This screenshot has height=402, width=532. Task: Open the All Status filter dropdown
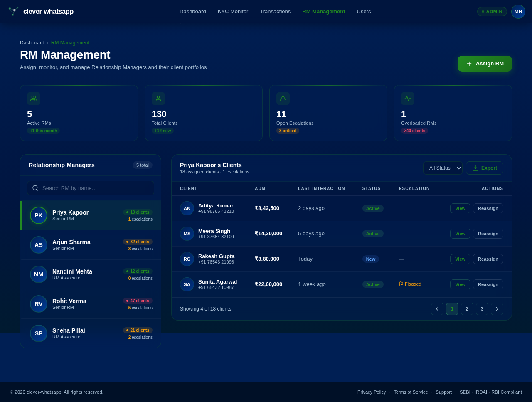pyautogui.click(x=443, y=168)
